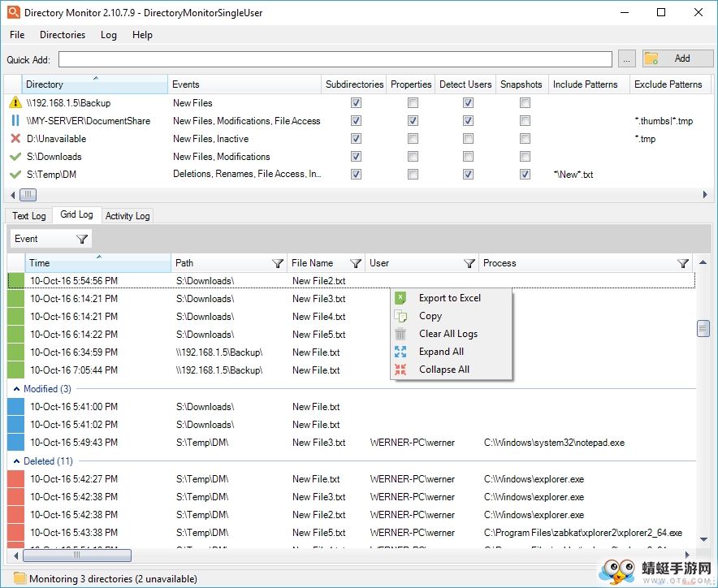This screenshot has height=588, width=718.
Task: Click blue marker of 5:41:00 PM row
Action: (x=16, y=407)
